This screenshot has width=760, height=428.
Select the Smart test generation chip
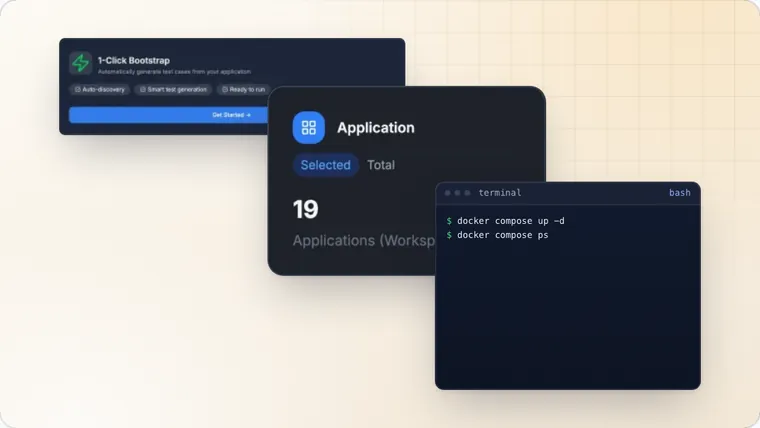(x=173, y=89)
